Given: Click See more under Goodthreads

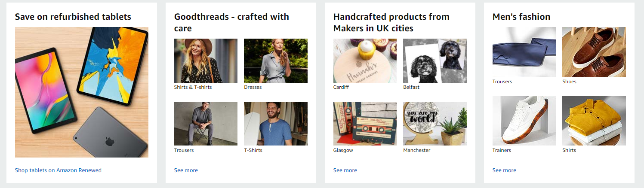Looking at the screenshot, I should [x=186, y=170].
